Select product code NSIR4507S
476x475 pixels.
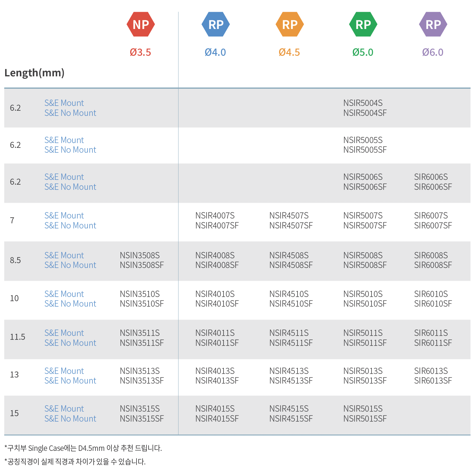[289, 215]
